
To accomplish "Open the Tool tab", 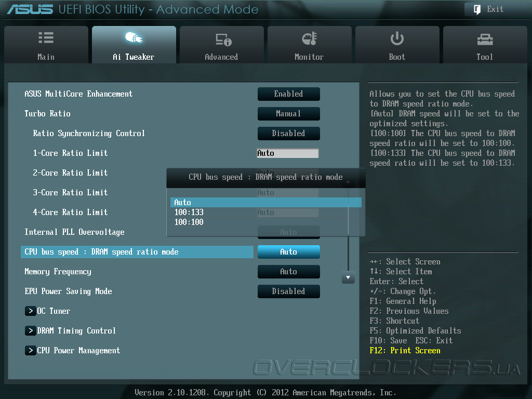I will pos(485,45).
